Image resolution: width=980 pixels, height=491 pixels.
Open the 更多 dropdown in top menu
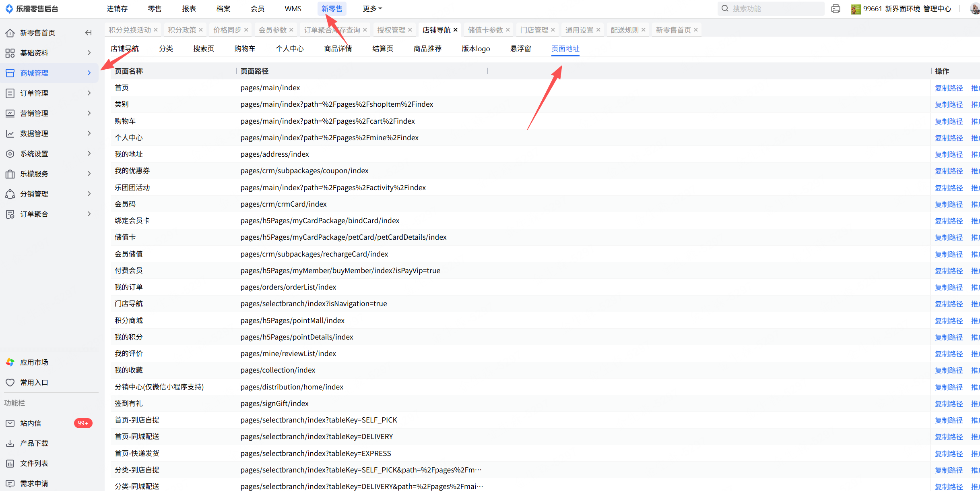[x=372, y=8]
